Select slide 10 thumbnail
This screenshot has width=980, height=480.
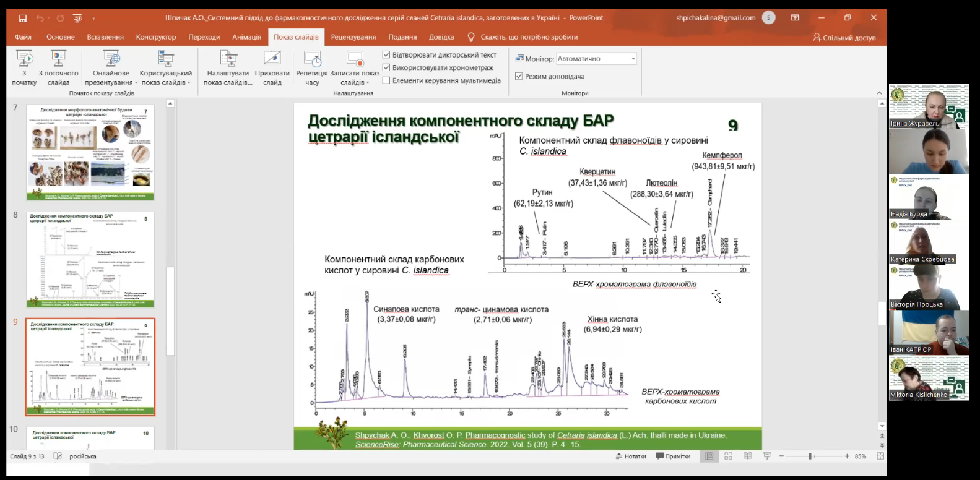90,438
